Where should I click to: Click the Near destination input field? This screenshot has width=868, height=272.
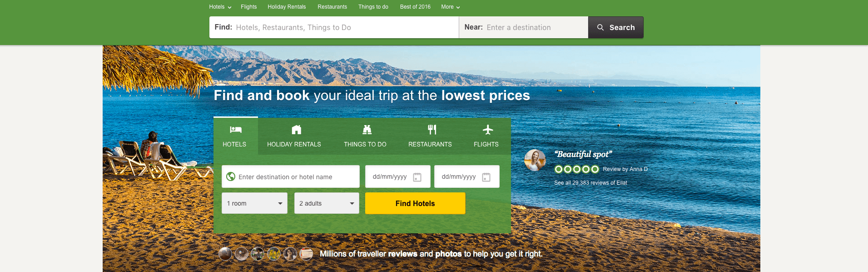[524, 27]
